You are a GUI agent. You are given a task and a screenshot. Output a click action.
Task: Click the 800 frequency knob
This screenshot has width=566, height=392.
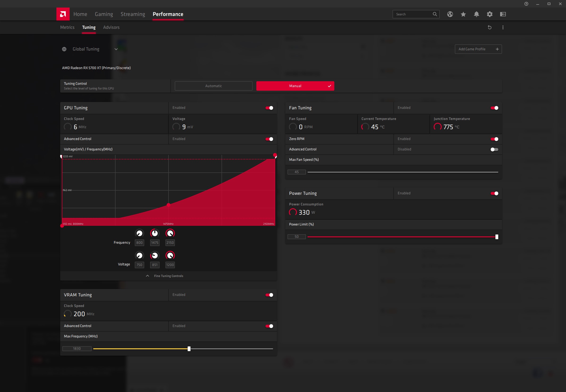coord(139,233)
